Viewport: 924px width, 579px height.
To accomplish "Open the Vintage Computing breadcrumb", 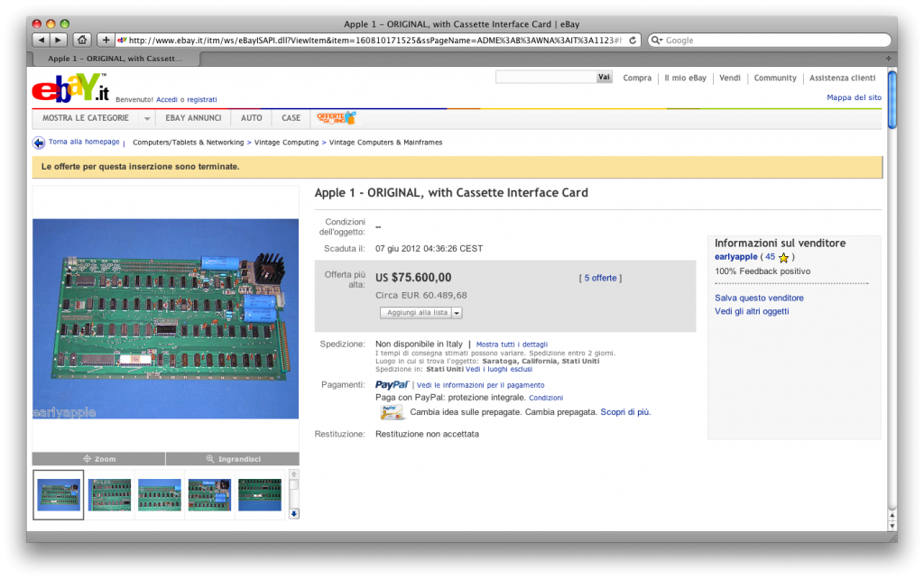I will click(x=286, y=142).
